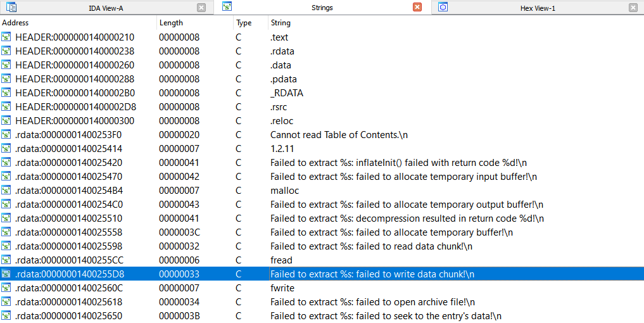Click string icon for 1.2.11 row

[x=6, y=149]
